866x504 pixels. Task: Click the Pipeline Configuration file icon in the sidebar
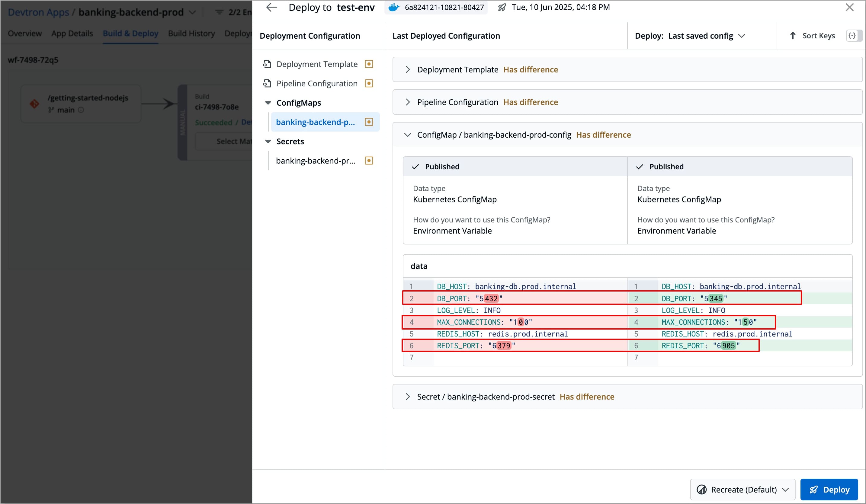click(267, 84)
